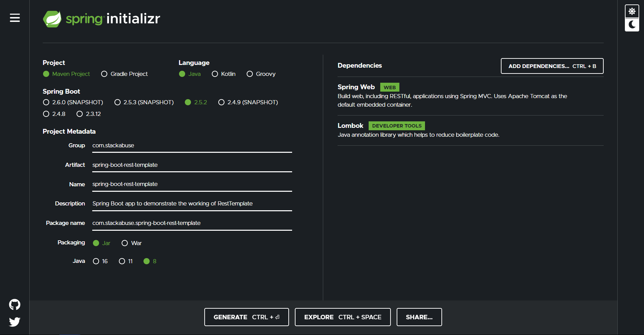
Task: Open the GitHub link icon
Action: point(15,304)
